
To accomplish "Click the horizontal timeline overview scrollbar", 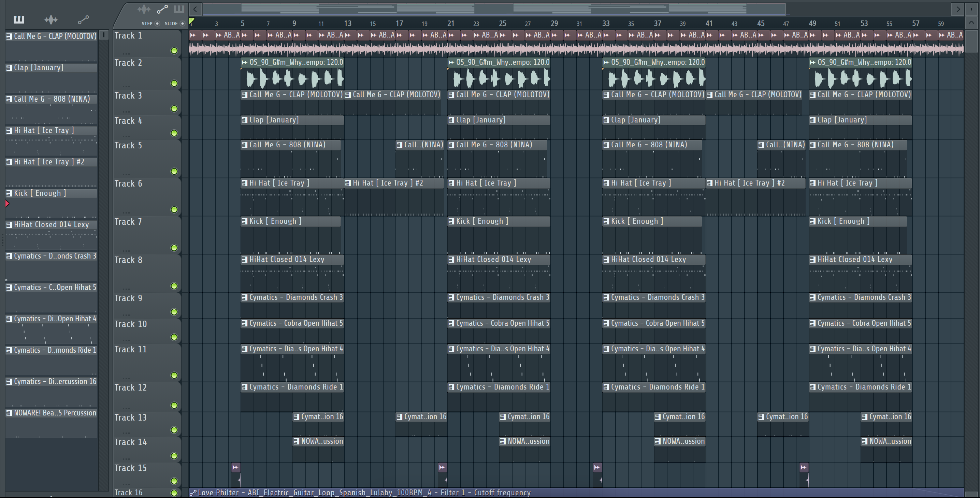I will pos(494,9).
